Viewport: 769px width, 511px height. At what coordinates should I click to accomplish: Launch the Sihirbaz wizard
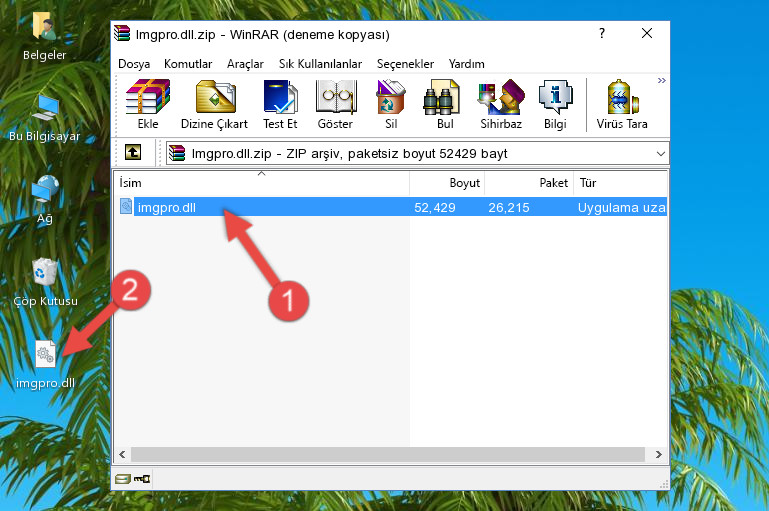pos(501,104)
